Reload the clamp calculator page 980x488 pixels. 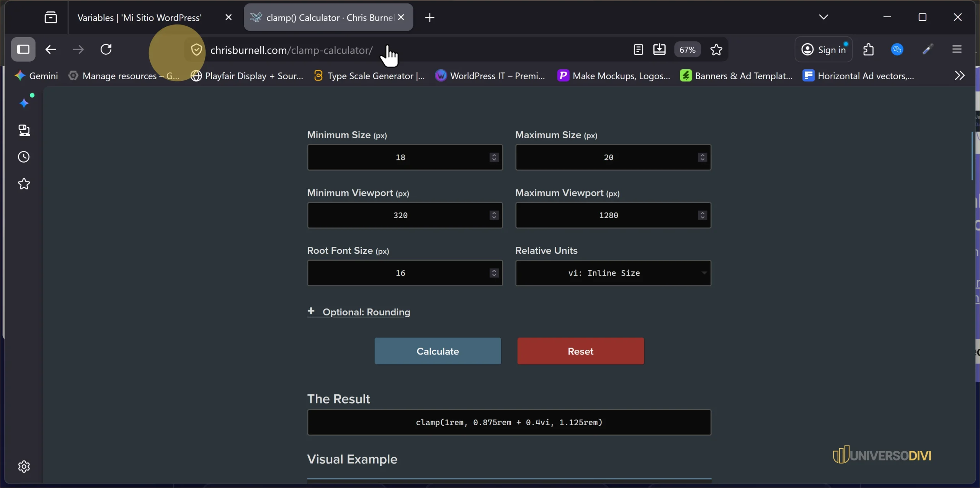click(x=106, y=49)
